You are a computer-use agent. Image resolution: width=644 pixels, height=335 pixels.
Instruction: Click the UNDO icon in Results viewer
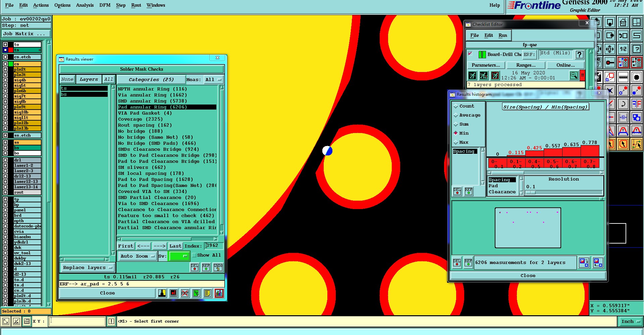click(x=218, y=267)
